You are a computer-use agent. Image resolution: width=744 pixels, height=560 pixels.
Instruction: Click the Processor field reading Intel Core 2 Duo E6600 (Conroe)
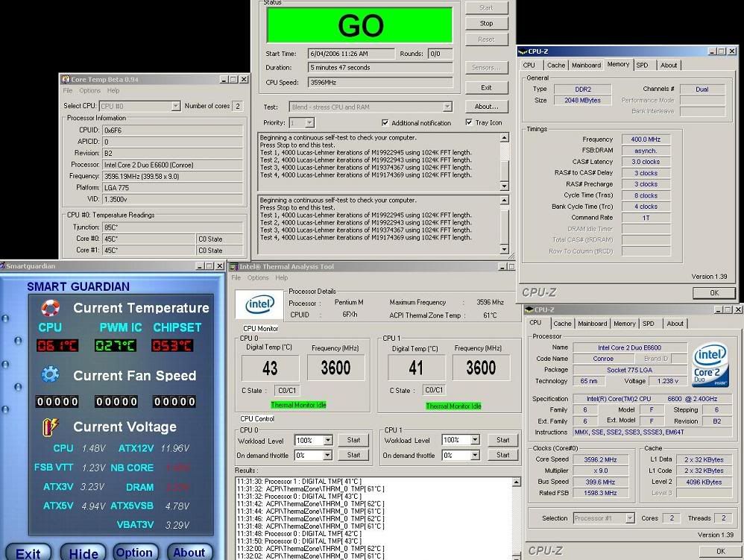(173, 165)
